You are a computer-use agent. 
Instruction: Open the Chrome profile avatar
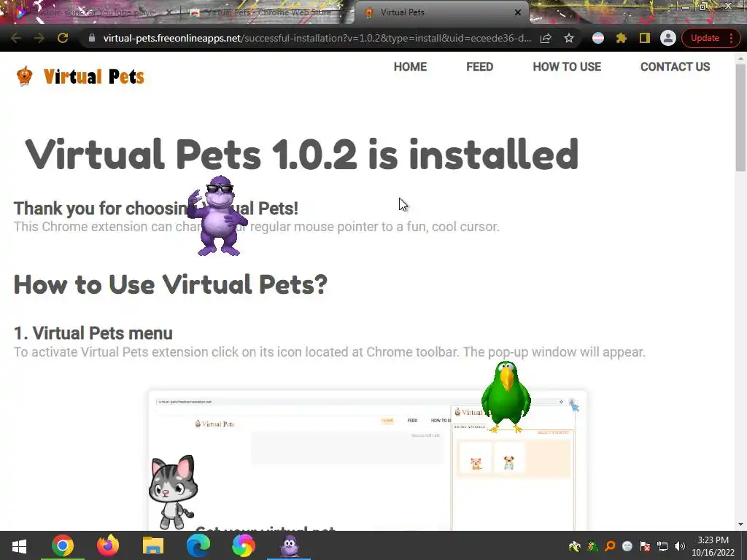click(668, 38)
